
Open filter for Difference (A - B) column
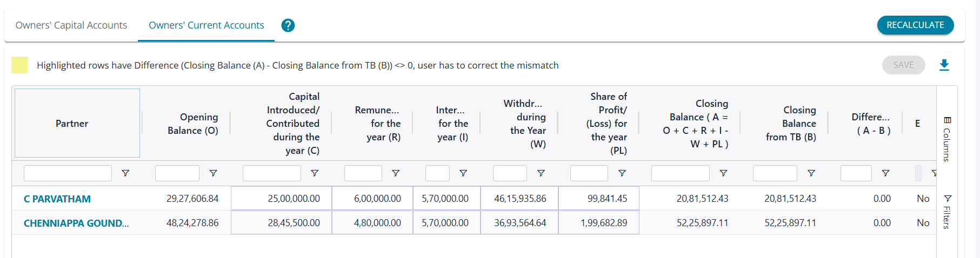coord(885,173)
